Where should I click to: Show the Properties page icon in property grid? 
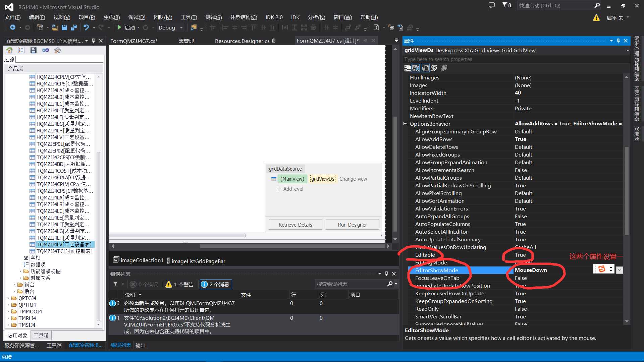pos(425,68)
